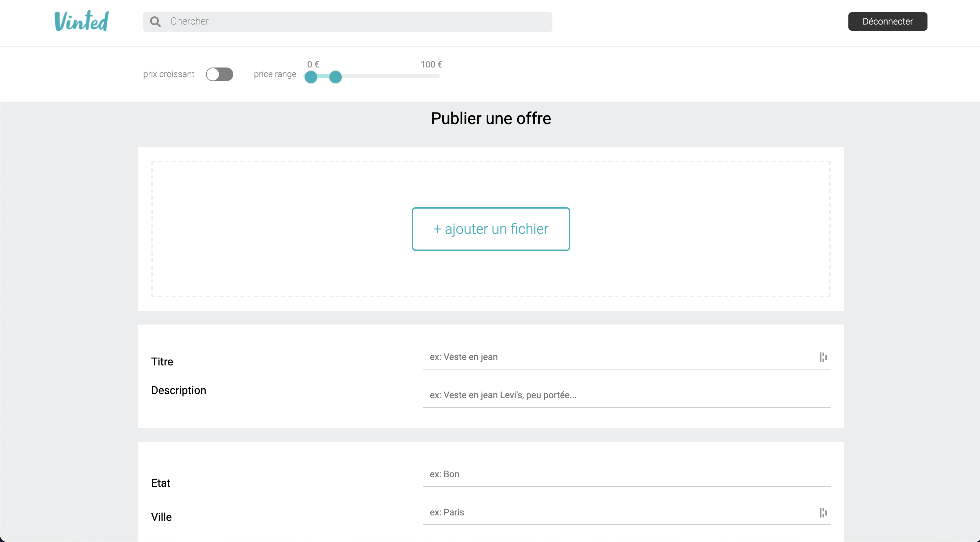Click the prix croissant label
Viewport: 980px width, 542px height.
(168, 74)
